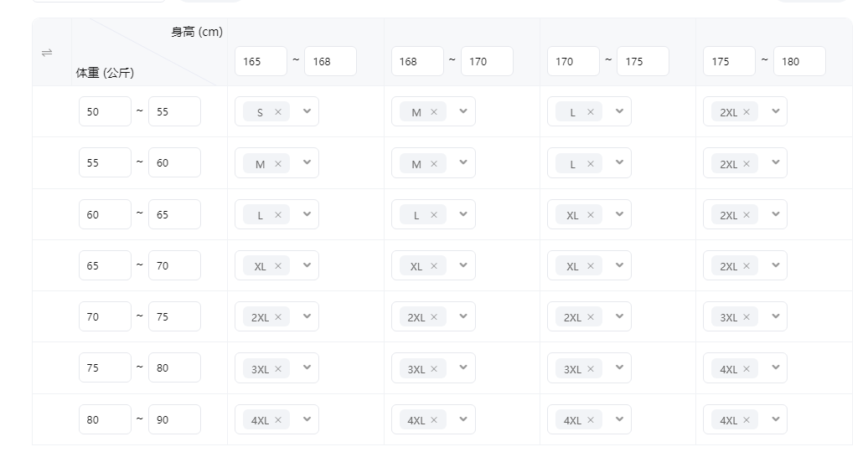Remove the 4XL tag in 80~90 row, 168~170 column

pos(434,420)
